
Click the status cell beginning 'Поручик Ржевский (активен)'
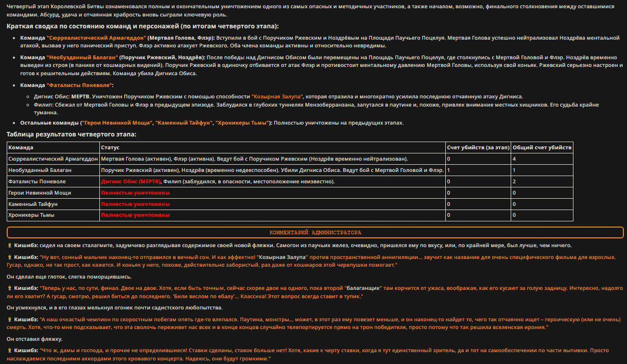(272, 170)
